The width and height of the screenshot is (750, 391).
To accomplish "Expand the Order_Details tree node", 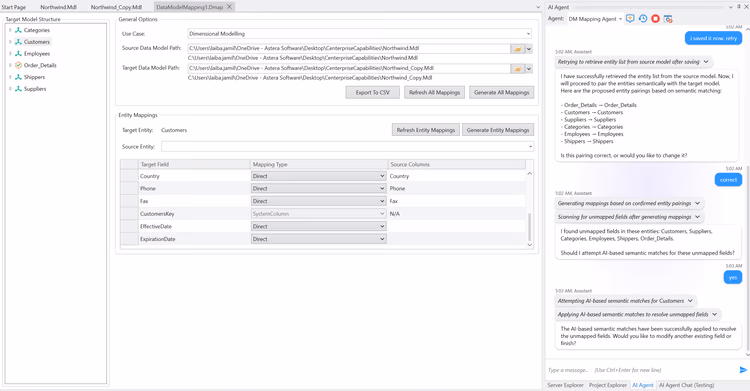I will tap(10, 65).
